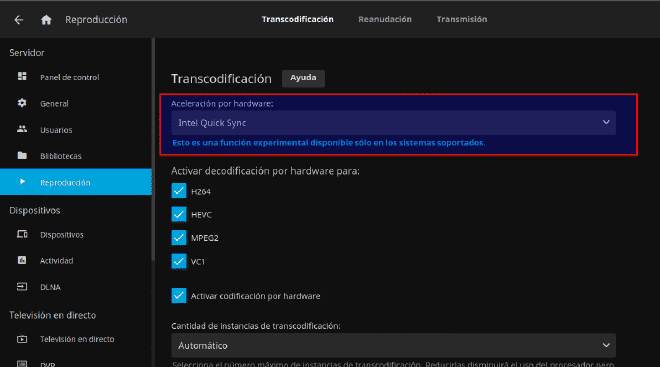This screenshot has height=367, width=660.
Task: Click the DLNA input icon
Action: tap(22, 287)
